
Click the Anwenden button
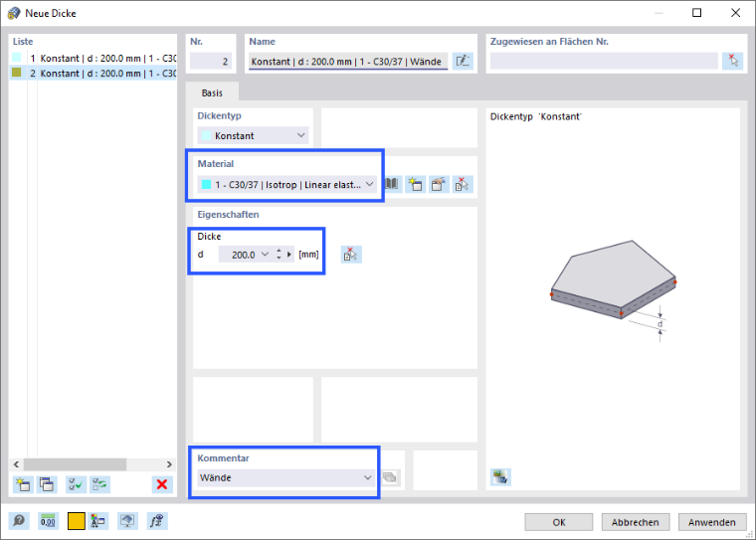[x=712, y=522]
